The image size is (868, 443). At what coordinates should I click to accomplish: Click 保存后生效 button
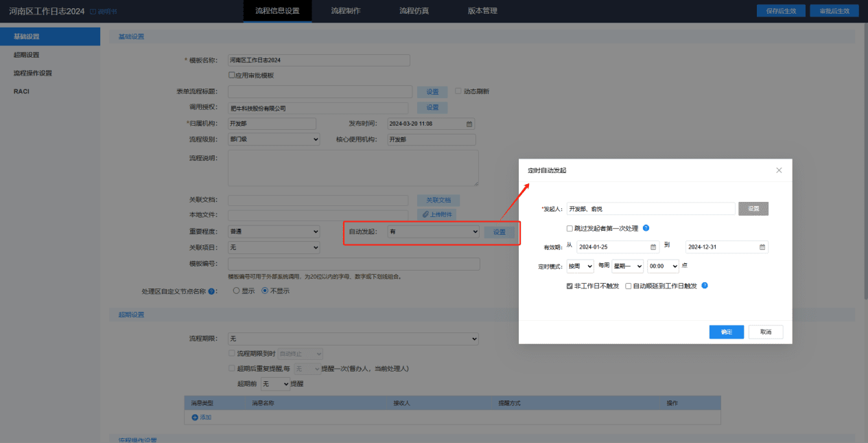pos(781,11)
